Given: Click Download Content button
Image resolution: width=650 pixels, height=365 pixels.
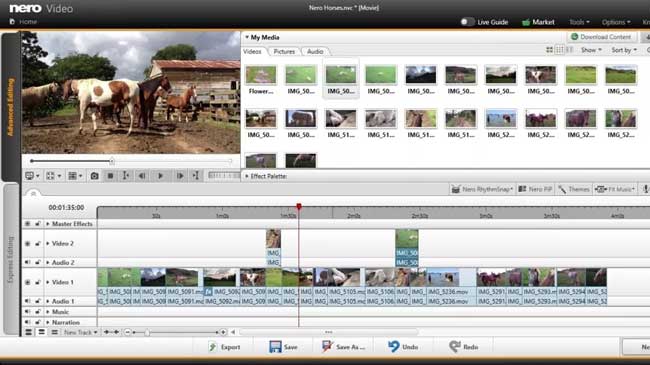Looking at the screenshot, I should tap(601, 37).
